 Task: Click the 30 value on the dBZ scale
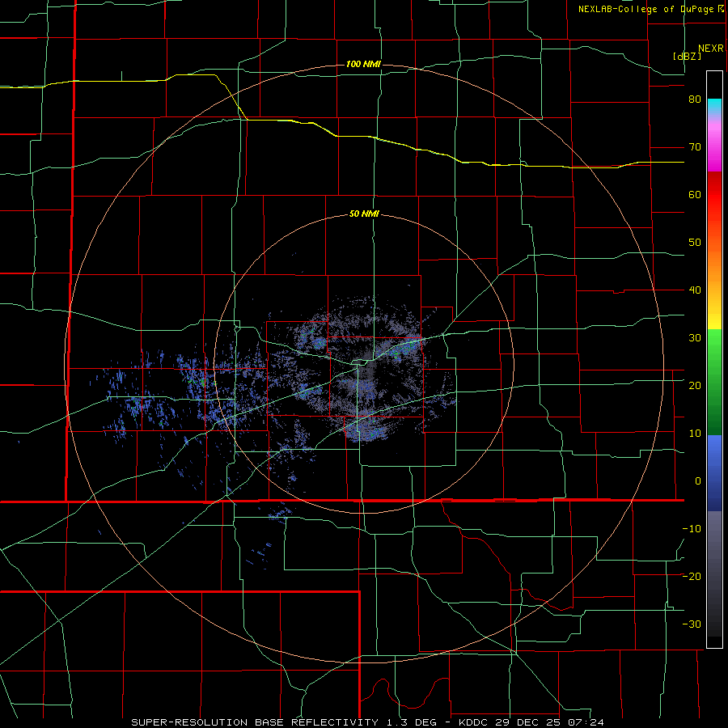695,338
